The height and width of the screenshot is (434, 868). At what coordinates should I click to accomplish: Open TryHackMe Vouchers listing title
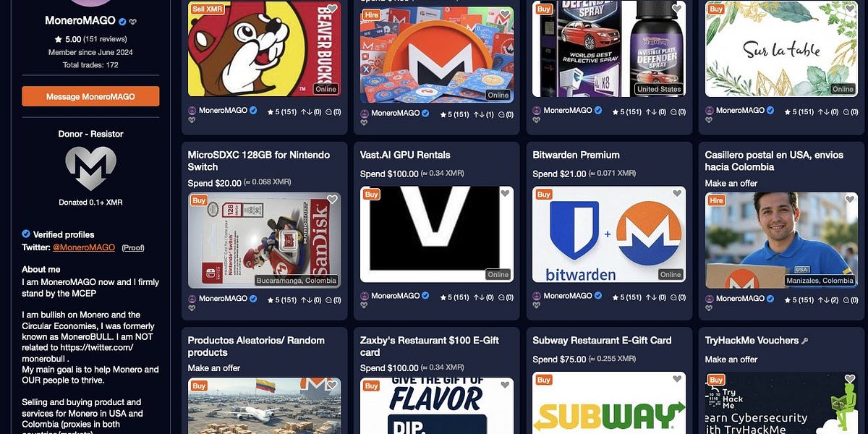tap(752, 340)
